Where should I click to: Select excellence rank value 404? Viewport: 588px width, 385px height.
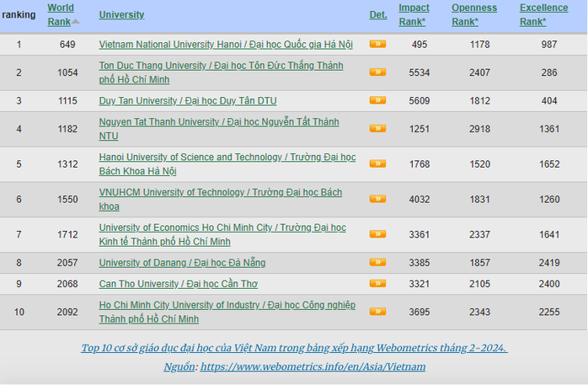click(x=549, y=101)
